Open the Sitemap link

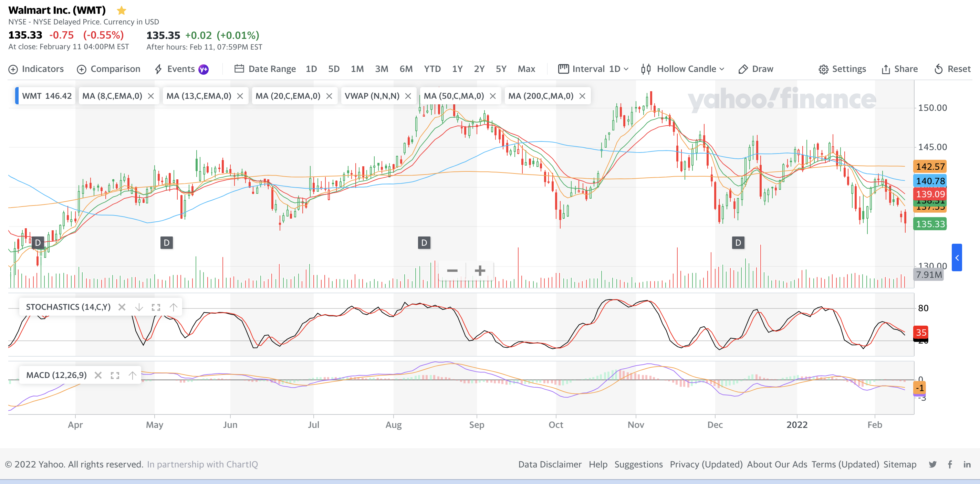pos(900,464)
